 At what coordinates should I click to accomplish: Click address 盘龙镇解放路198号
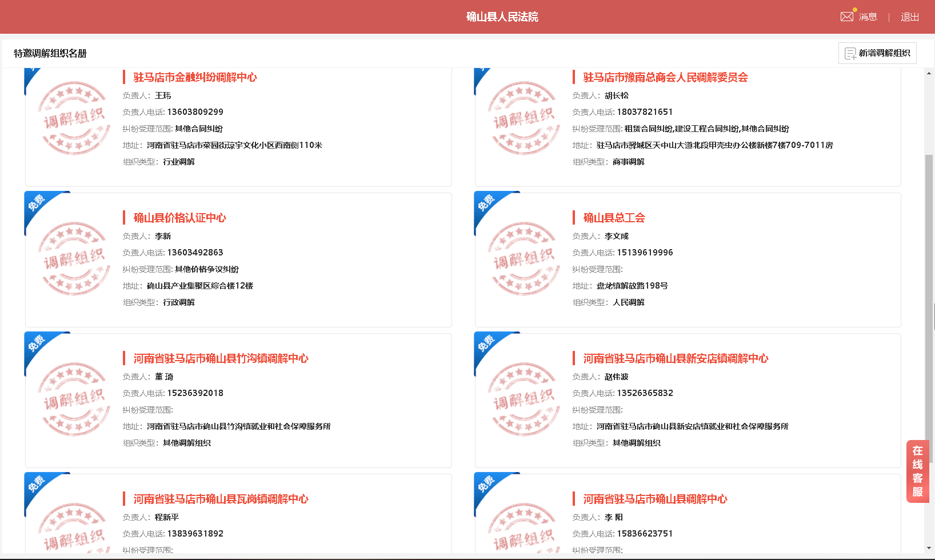[x=632, y=286]
